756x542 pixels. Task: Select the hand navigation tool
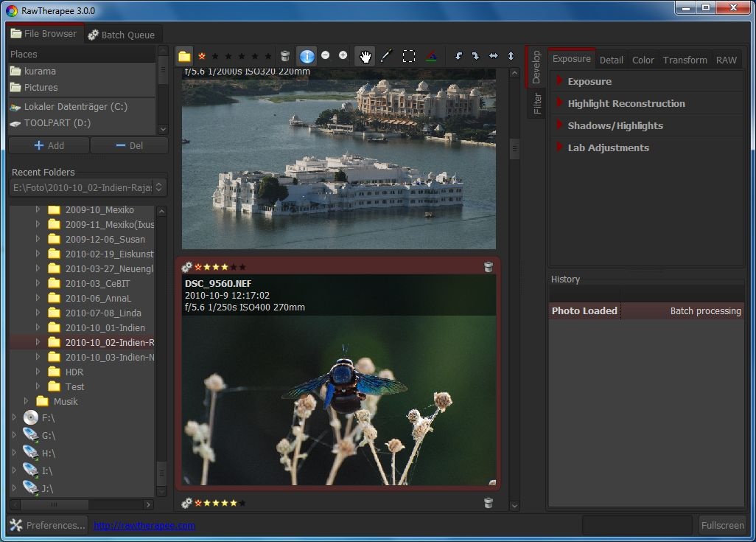[365, 56]
